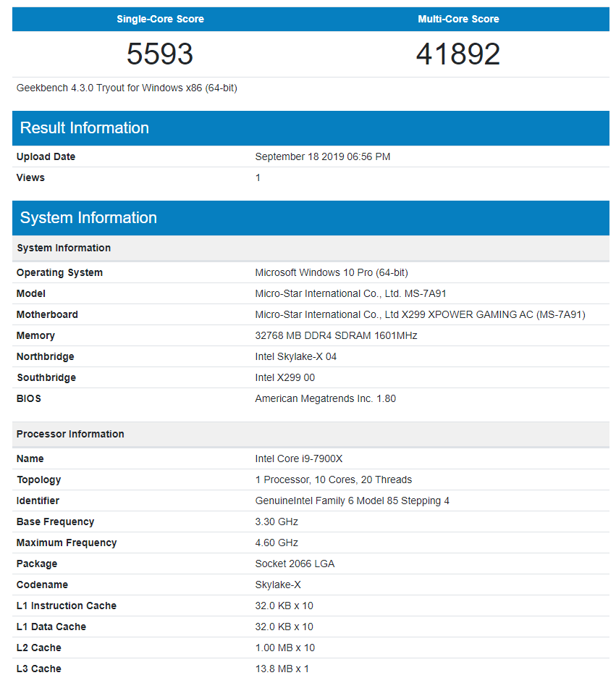Select the Intel Skylake-X 04 value

pyautogui.click(x=296, y=356)
